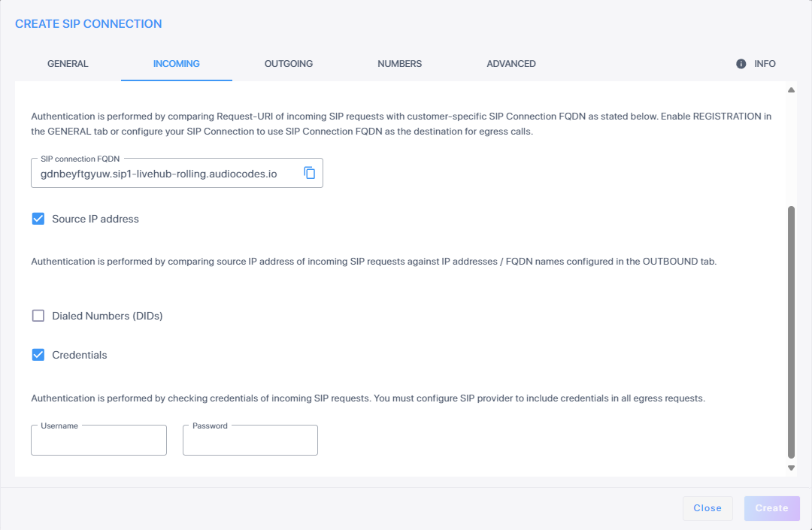
Task: Enable Dialed Numbers (DIDs) checkbox
Action: click(38, 316)
